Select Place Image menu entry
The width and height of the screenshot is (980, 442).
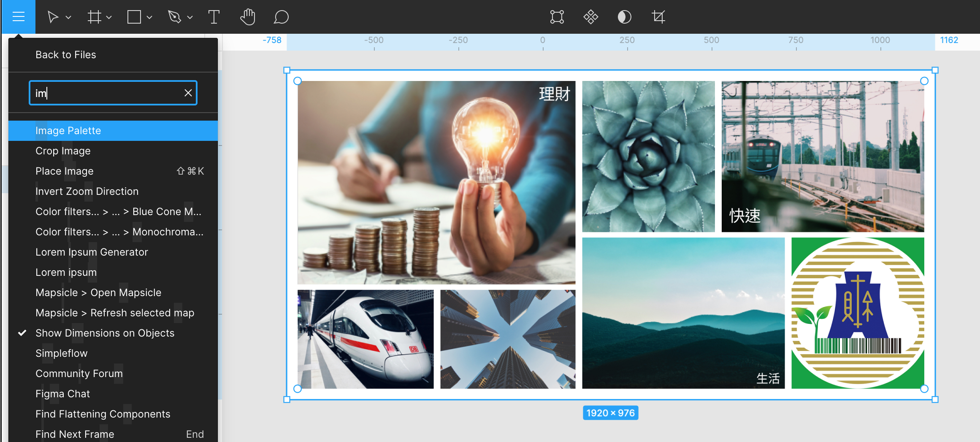tap(65, 171)
